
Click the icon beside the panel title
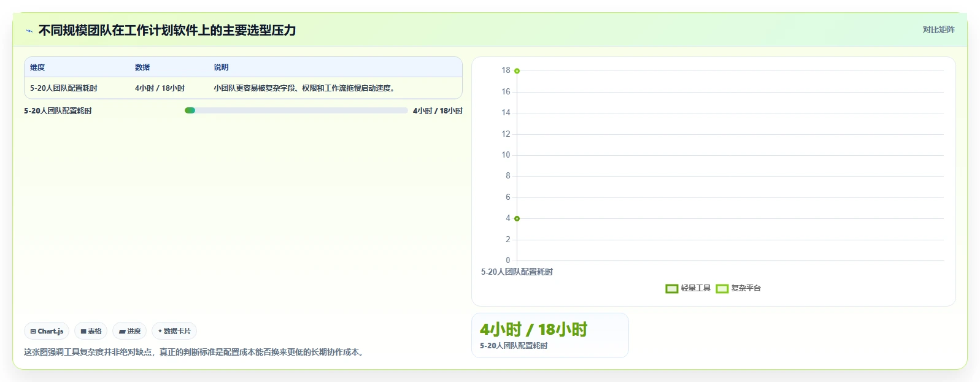coord(29,31)
